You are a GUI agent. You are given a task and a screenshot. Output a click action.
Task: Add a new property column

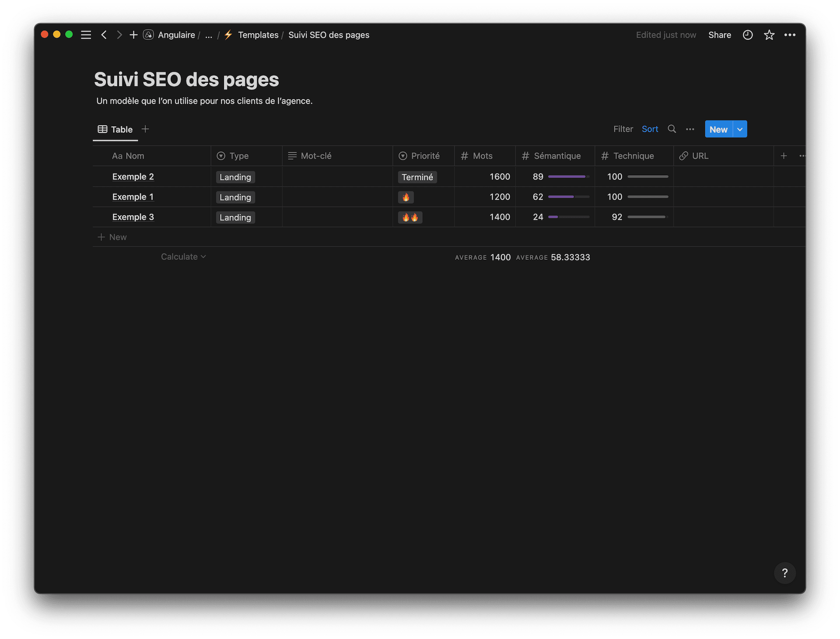click(x=784, y=156)
